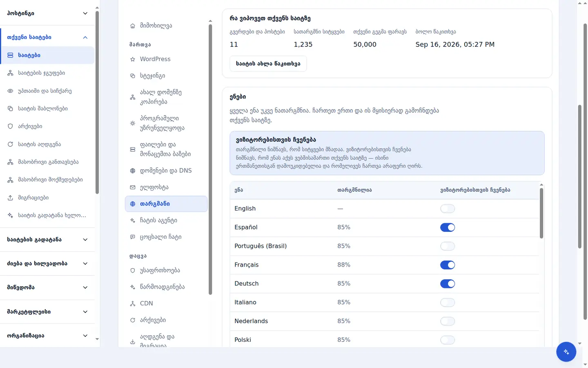588x368 pixels.
Task: Turn off Español visitor display toggle
Action: click(x=448, y=227)
